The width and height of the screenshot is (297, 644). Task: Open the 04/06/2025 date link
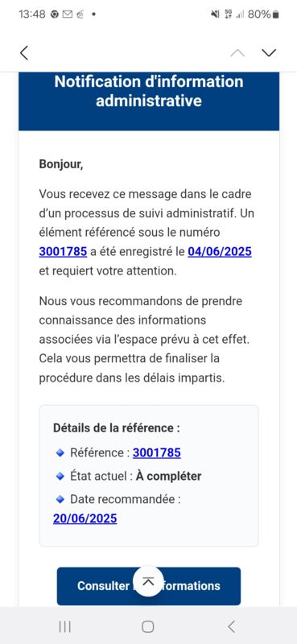(220, 251)
